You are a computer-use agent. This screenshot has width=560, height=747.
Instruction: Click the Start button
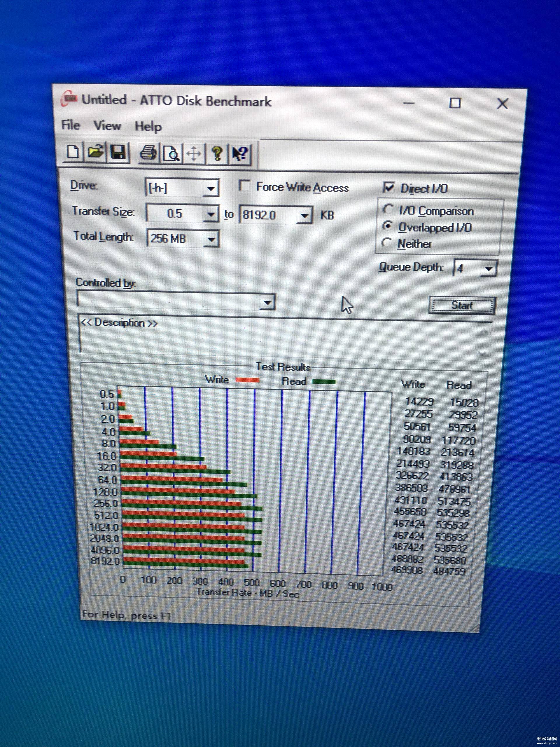tap(462, 305)
